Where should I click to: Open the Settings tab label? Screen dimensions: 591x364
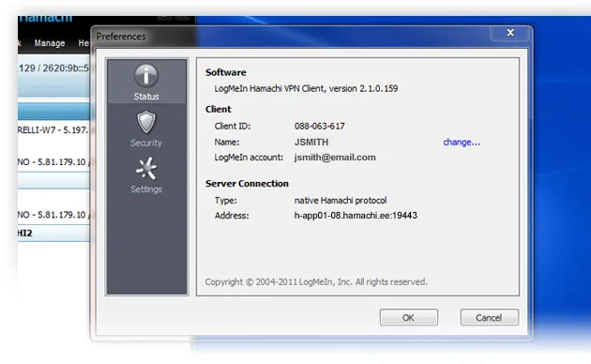146,190
